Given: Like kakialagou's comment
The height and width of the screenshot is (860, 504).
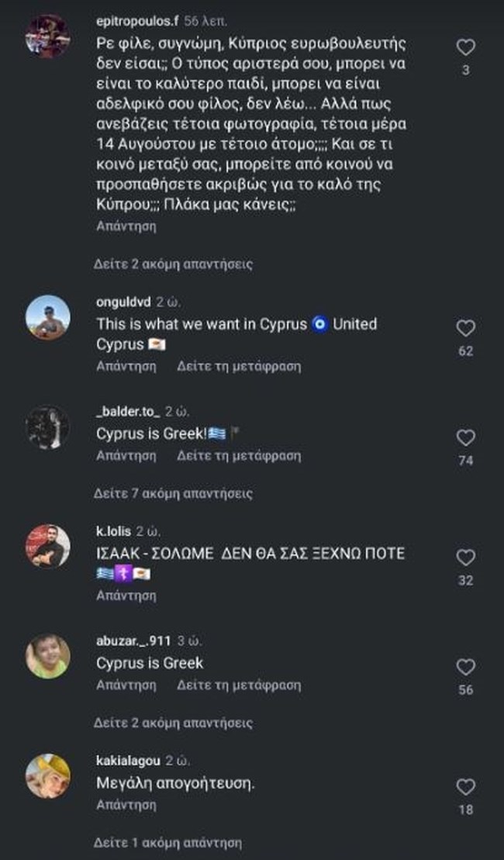Looking at the screenshot, I should tap(465, 788).
